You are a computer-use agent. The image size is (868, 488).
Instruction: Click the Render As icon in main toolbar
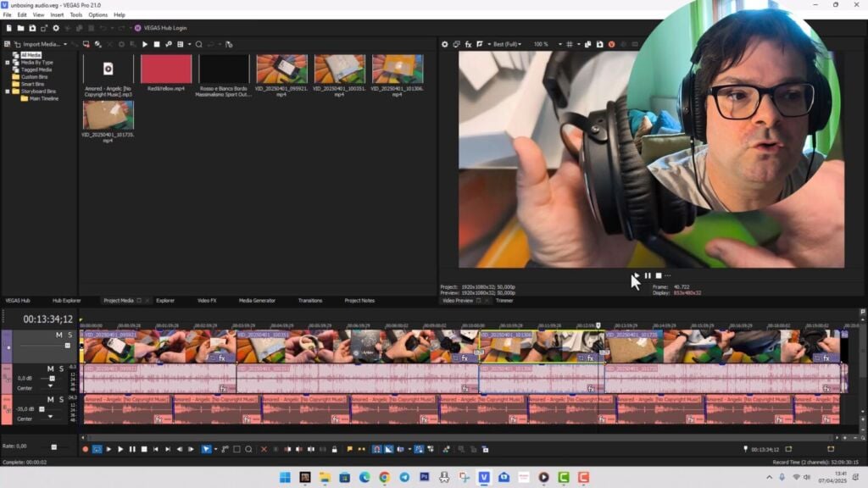coord(44,28)
